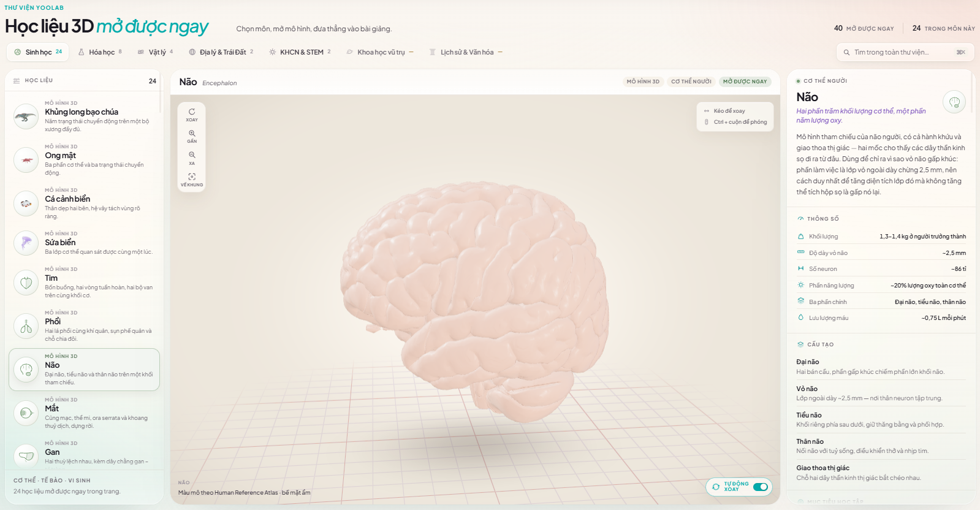Select the Tiểu não structure entry

[881, 419]
